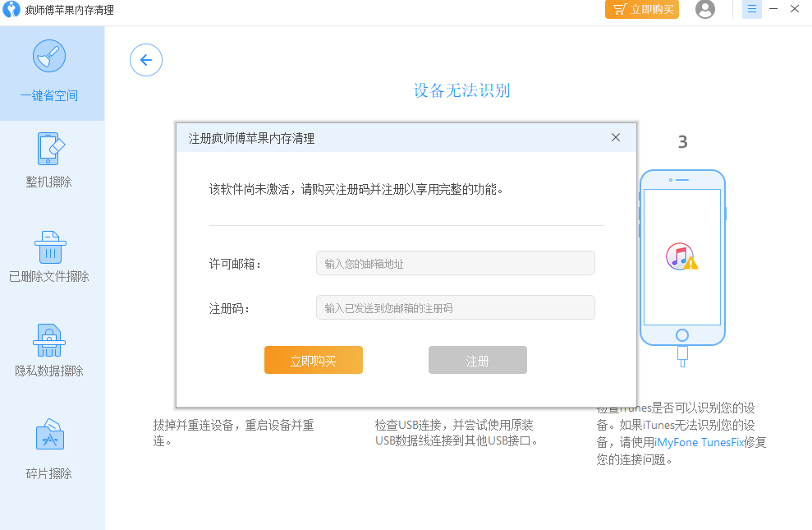
Task: Click the back arrow circle button
Action: tap(146, 60)
